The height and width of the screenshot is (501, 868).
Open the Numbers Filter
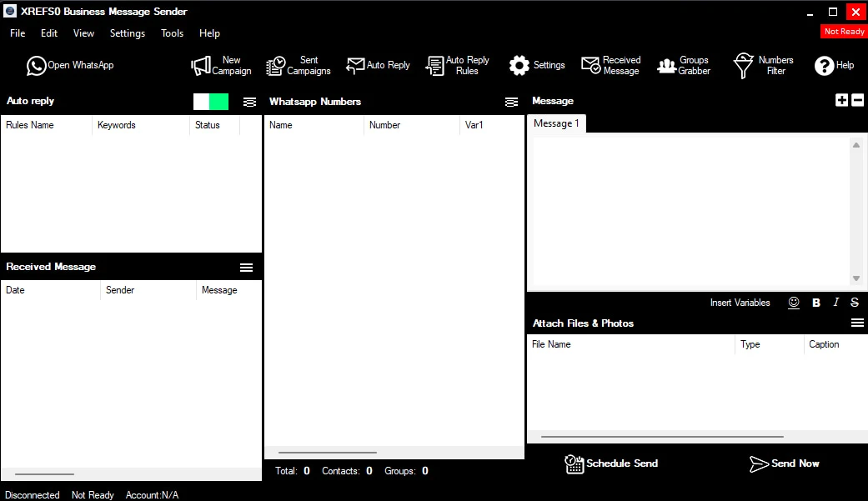click(764, 65)
